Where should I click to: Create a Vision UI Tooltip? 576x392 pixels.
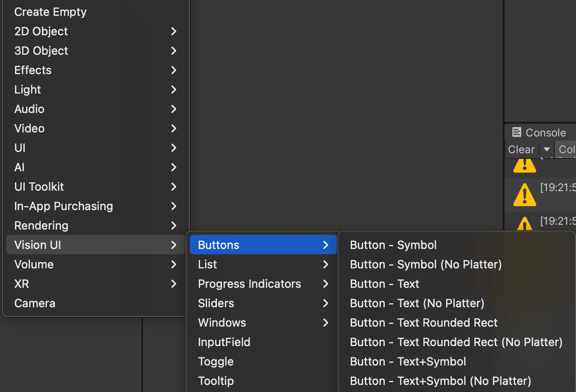(263, 381)
